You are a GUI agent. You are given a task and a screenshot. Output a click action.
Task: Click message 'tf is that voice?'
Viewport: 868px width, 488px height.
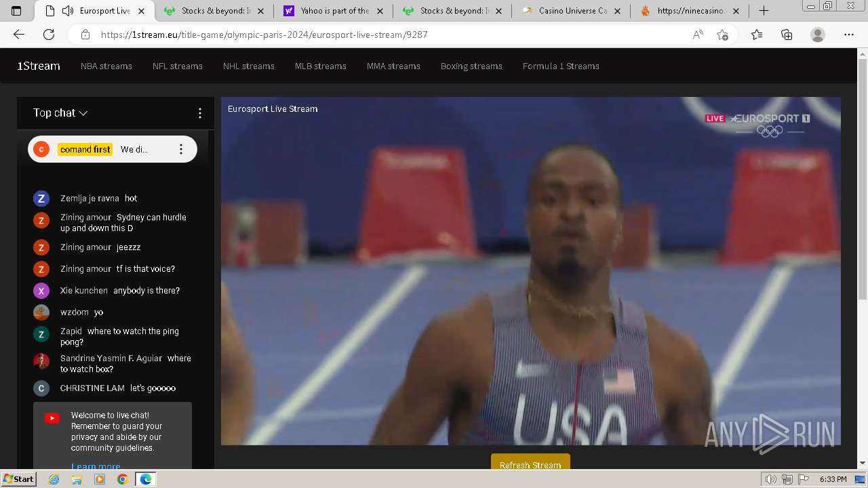pyautogui.click(x=146, y=269)
